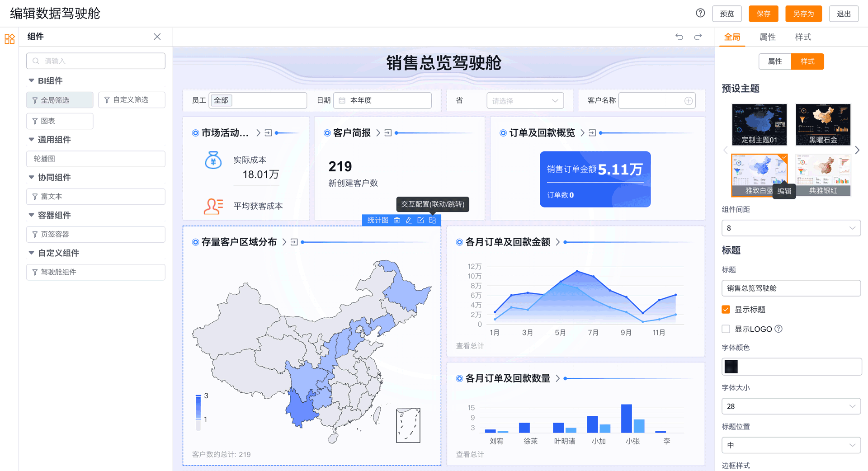The image size is (868, 471).
Task: Go to previous preset theme page arrow
Action: 726,150
